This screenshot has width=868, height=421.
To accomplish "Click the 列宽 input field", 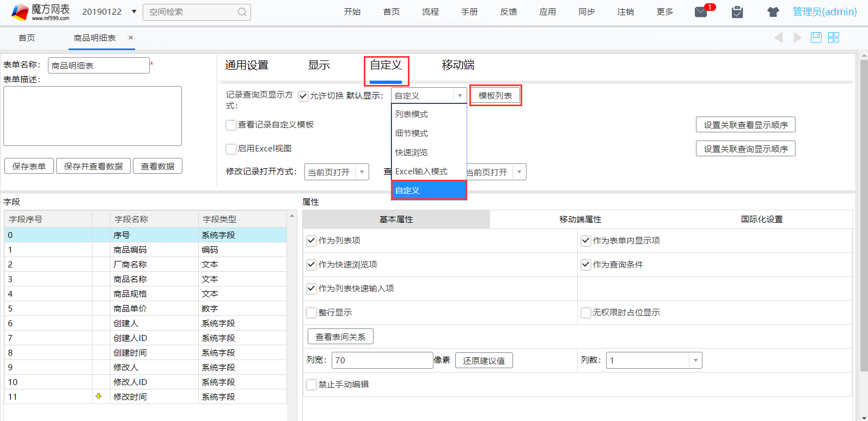I will 382,360.
